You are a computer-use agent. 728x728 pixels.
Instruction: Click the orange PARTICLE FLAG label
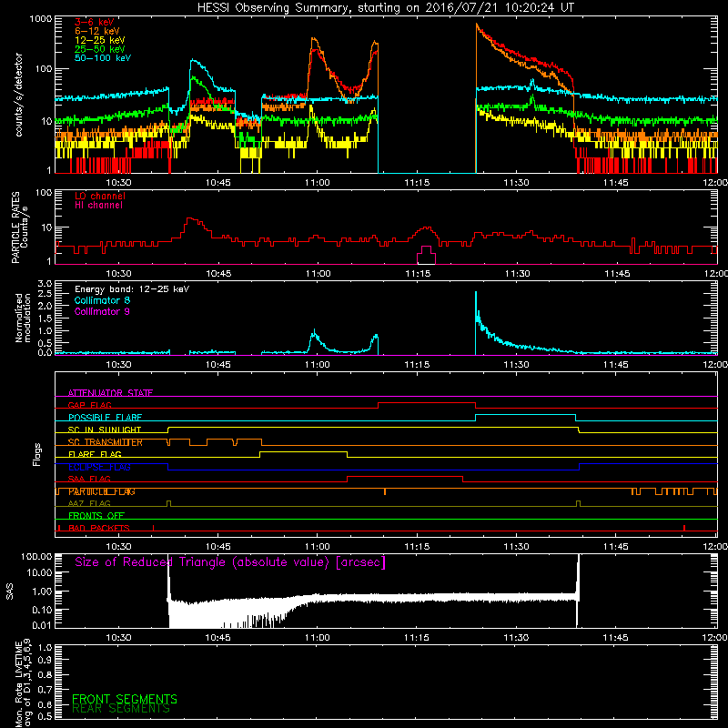[102, 491]
